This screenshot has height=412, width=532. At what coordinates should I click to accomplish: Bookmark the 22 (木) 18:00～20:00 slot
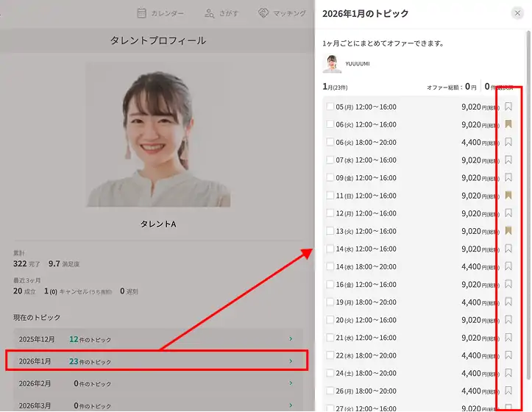(x=508, y=355)
